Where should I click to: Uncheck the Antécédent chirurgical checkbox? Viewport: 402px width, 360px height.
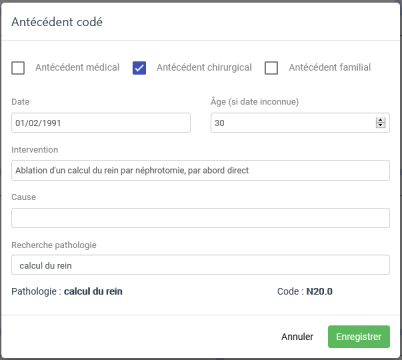pyautogui.click(x=139, y=68)
